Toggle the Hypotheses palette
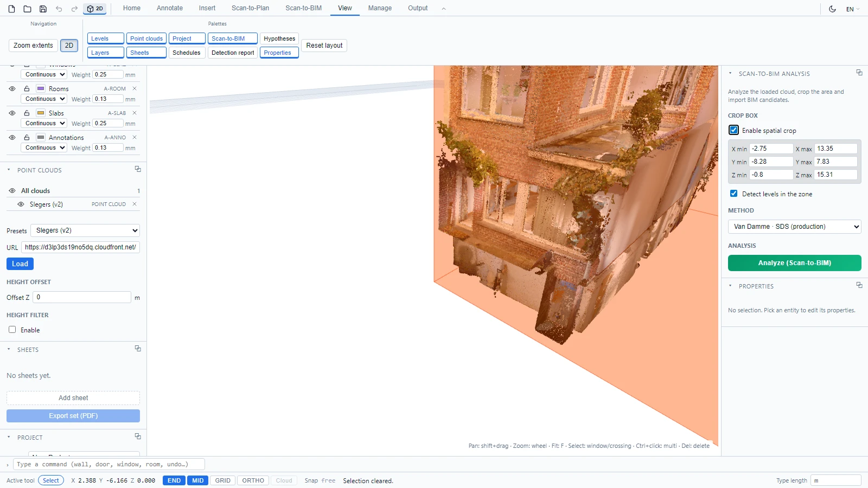 coord(279,38)
